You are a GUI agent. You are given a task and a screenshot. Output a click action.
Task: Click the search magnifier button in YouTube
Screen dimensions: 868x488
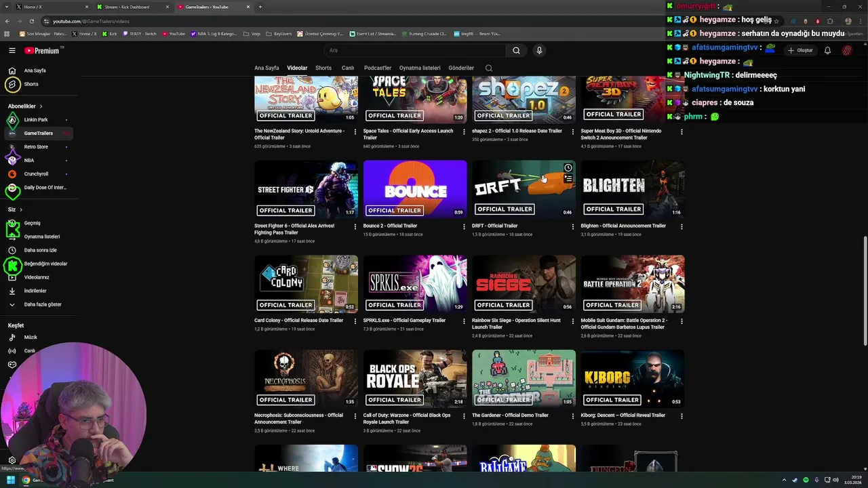tap(516, 50)
